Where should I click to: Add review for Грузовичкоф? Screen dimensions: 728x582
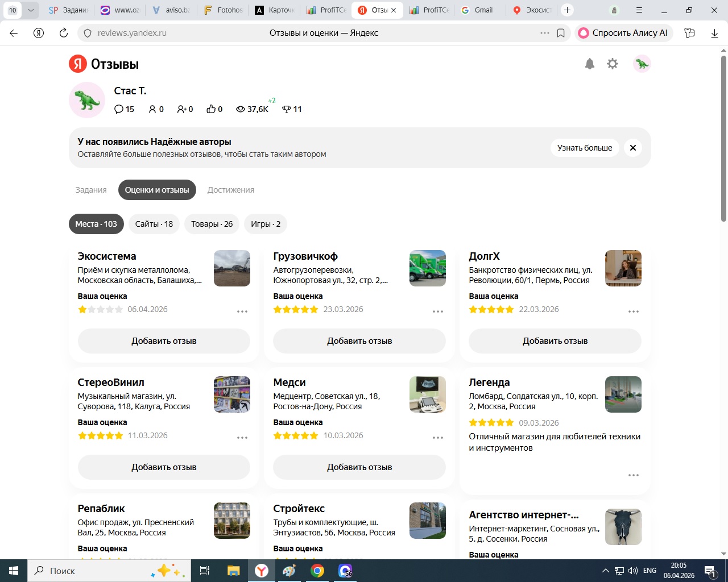pyautogui.click(x=359, y=341)
